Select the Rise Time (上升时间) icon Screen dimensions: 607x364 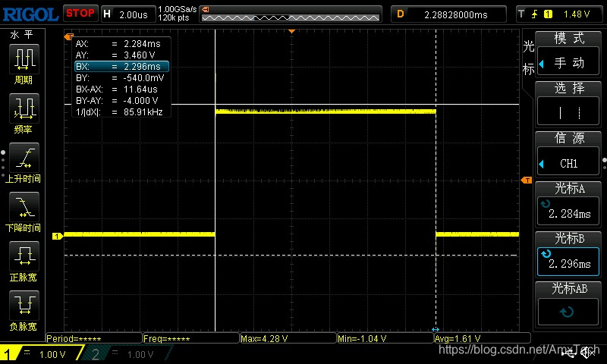point(24,158)
